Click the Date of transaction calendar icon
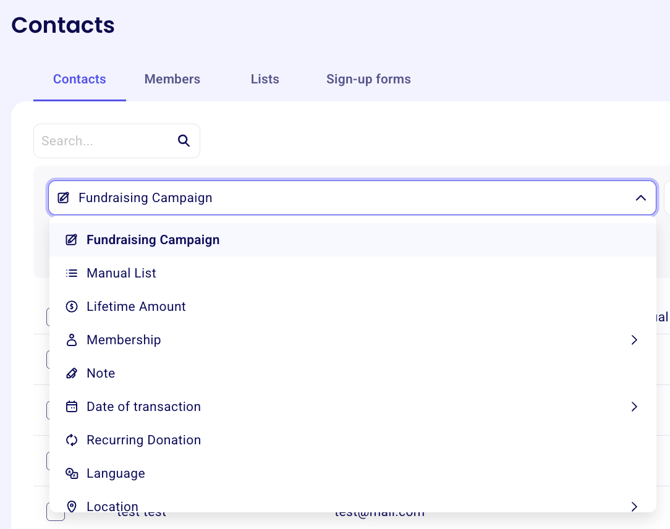The height and width of the screenshot is (529, 670). 72,407
